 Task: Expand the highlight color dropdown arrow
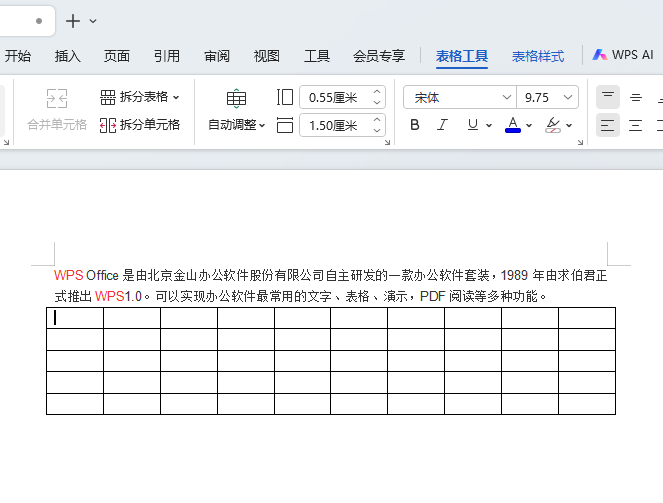point(569,125)
